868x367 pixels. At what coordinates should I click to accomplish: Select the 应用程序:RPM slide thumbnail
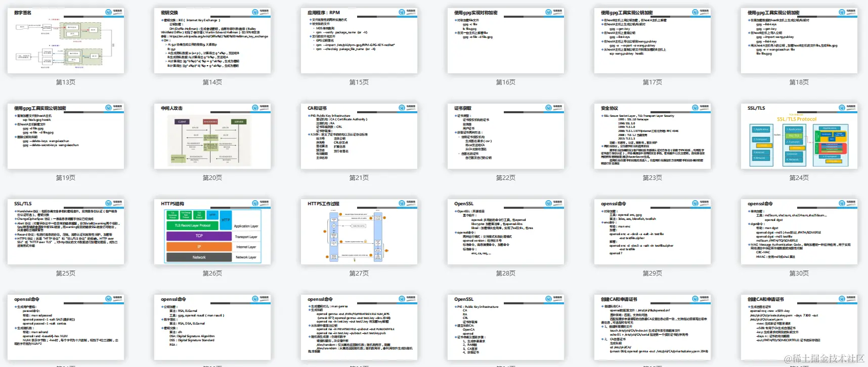click(x=359, y=40)
